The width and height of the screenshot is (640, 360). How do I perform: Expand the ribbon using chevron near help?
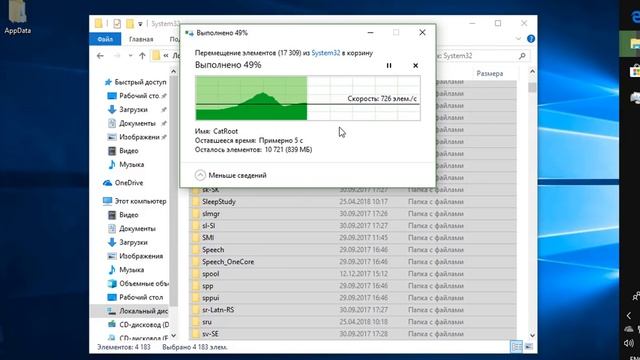coord(518,39)
